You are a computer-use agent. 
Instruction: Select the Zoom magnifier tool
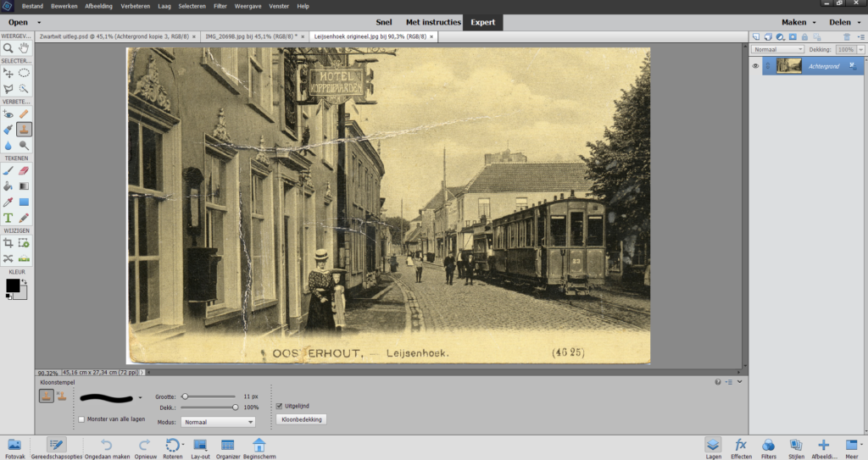click(8, 48)
